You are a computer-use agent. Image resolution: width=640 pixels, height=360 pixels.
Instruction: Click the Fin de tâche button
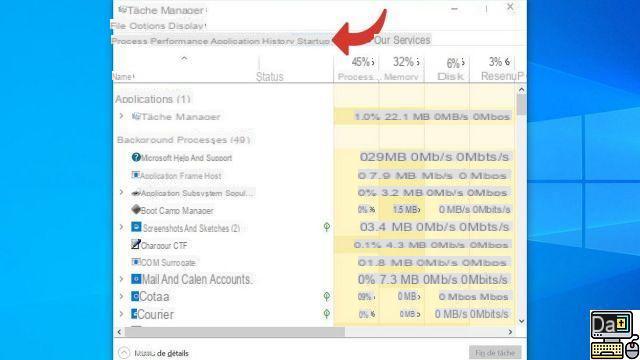tap(495, 353)
